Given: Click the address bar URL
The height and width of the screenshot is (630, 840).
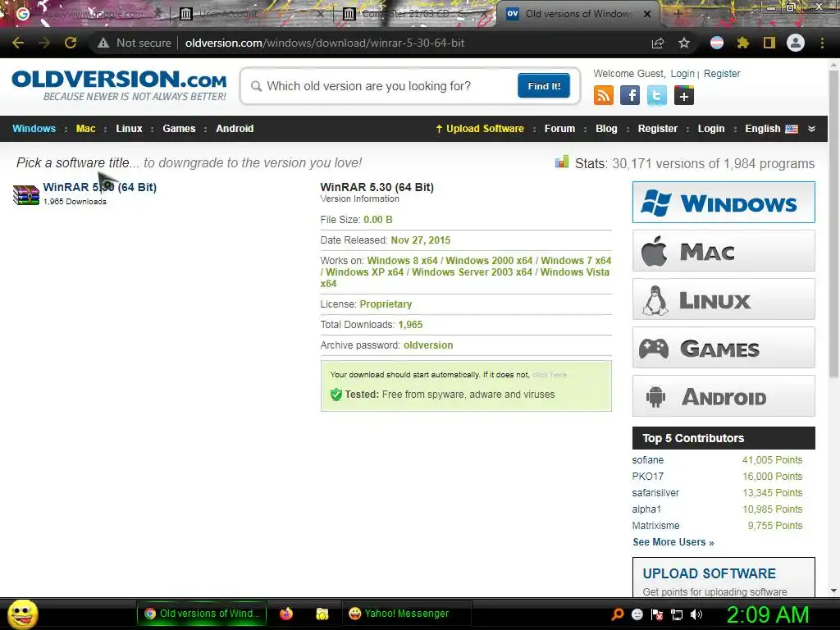Looking at the screenshot, I should point(325,43).
